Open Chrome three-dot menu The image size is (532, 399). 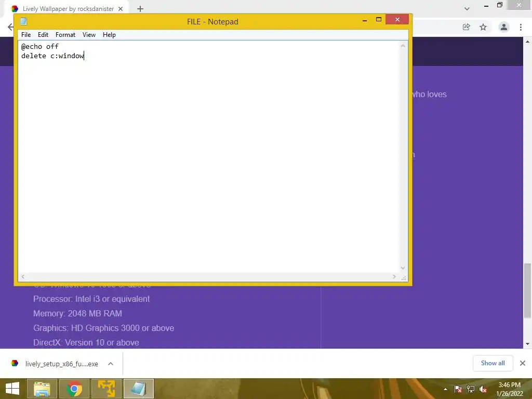(x=521, y=27)
